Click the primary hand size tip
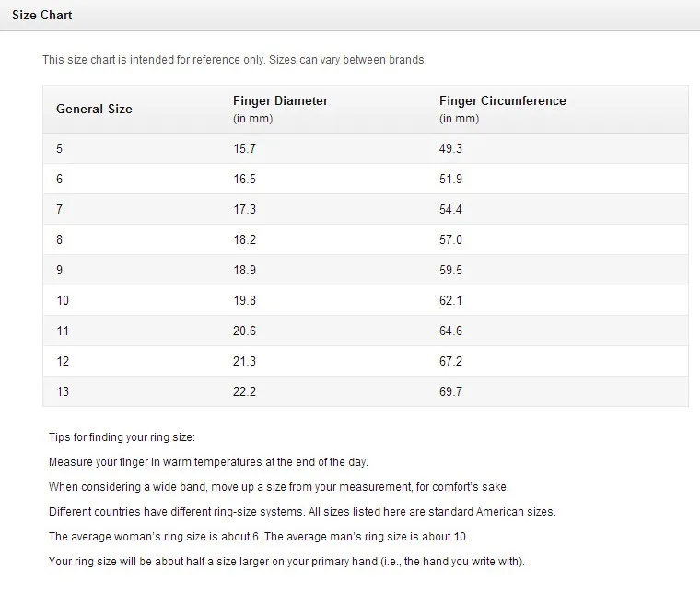 [x=286, y=562]
